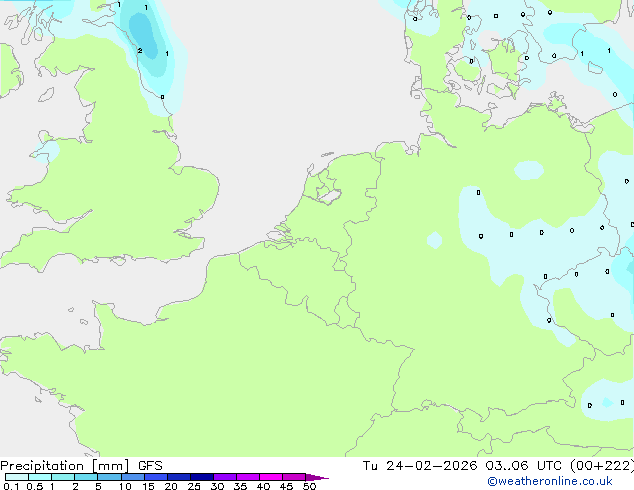The image size is (634, 490).
Task: Click the above-50 mm arrow tip of legend
Action: tap(317, 478)
